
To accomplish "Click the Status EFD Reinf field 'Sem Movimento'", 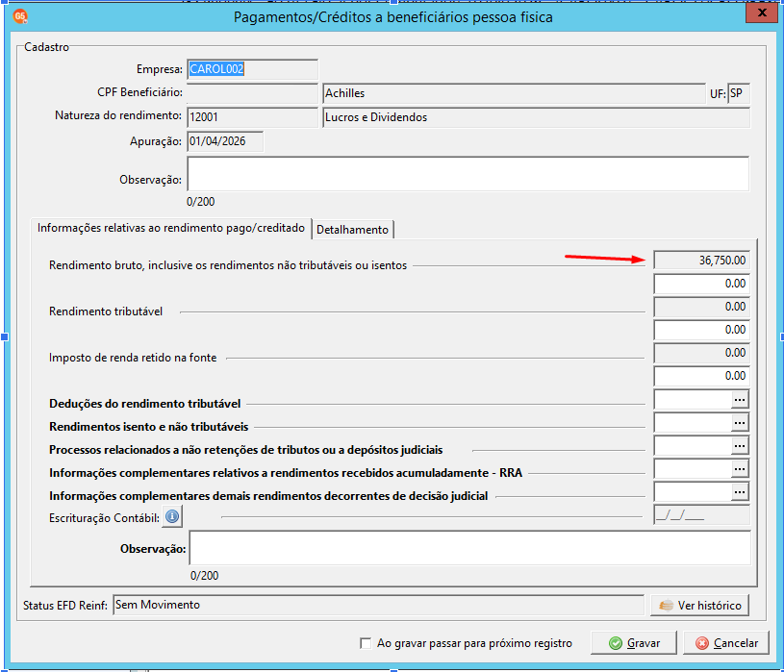I will 378,605.
